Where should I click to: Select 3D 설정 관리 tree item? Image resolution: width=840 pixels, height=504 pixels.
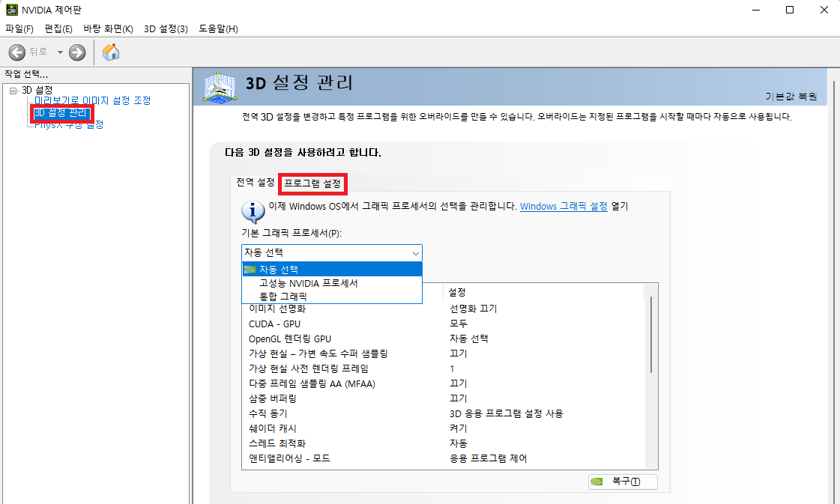(x=61, y=112)
